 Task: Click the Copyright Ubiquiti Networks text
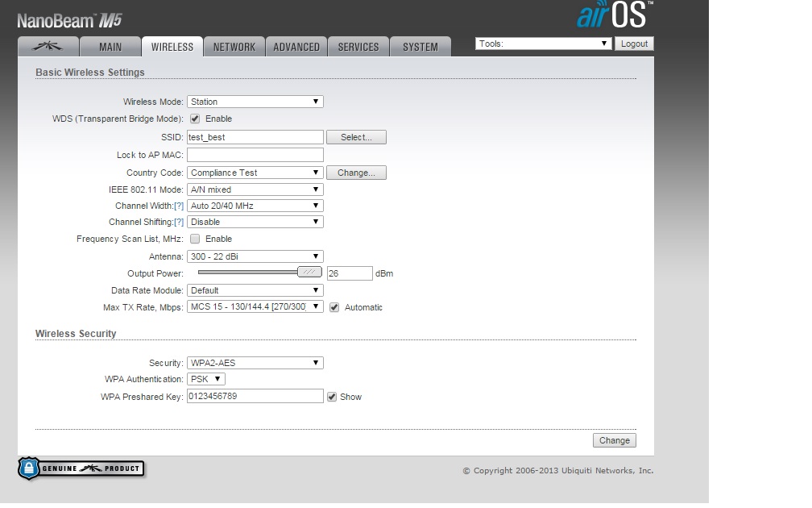tap(557, 471)
